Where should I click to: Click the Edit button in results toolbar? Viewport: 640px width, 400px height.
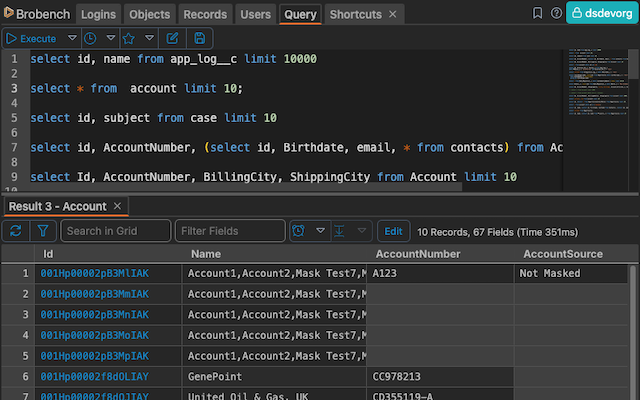[393, 231]
